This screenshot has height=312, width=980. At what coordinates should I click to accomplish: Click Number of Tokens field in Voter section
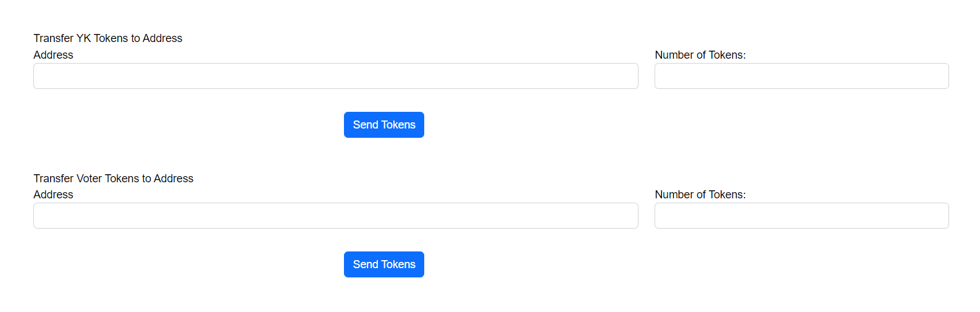point(801,216)
